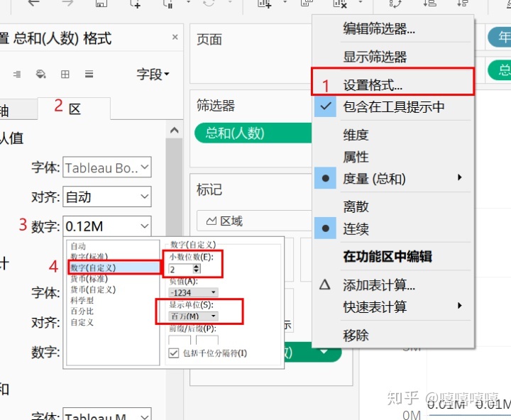This screenshot has width=511, height=420.
Task: Open the 对齐 自动 dropdown
Action: [107, 197]
